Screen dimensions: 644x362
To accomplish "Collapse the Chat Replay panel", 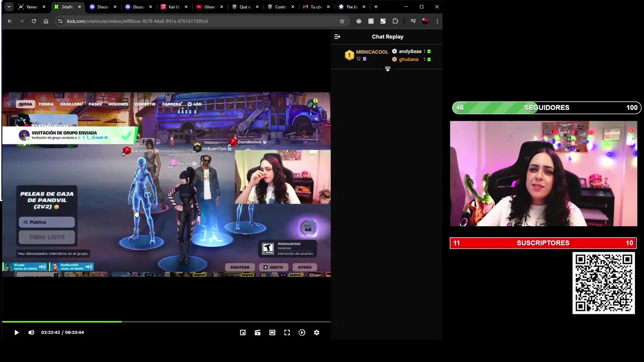I will point(337,37).
